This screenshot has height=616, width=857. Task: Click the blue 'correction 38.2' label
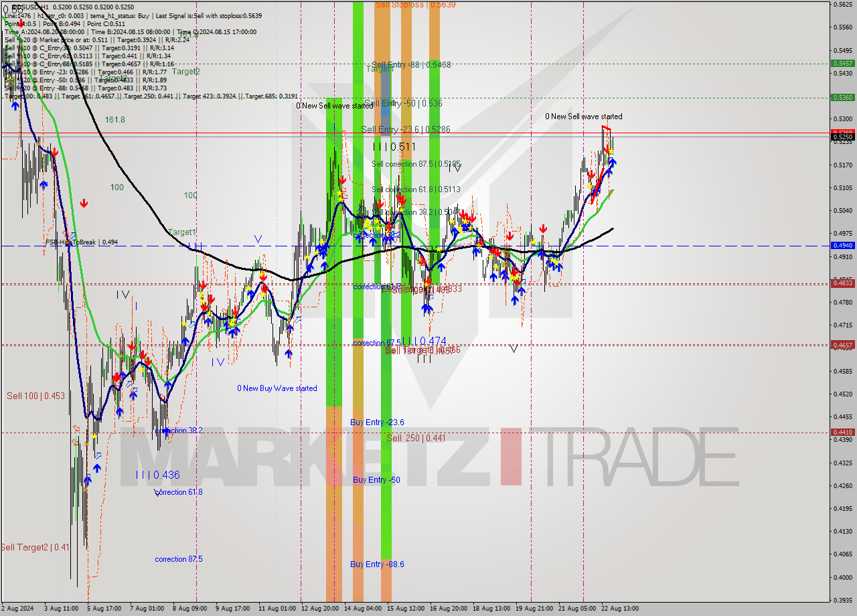(x=179, y=431)
